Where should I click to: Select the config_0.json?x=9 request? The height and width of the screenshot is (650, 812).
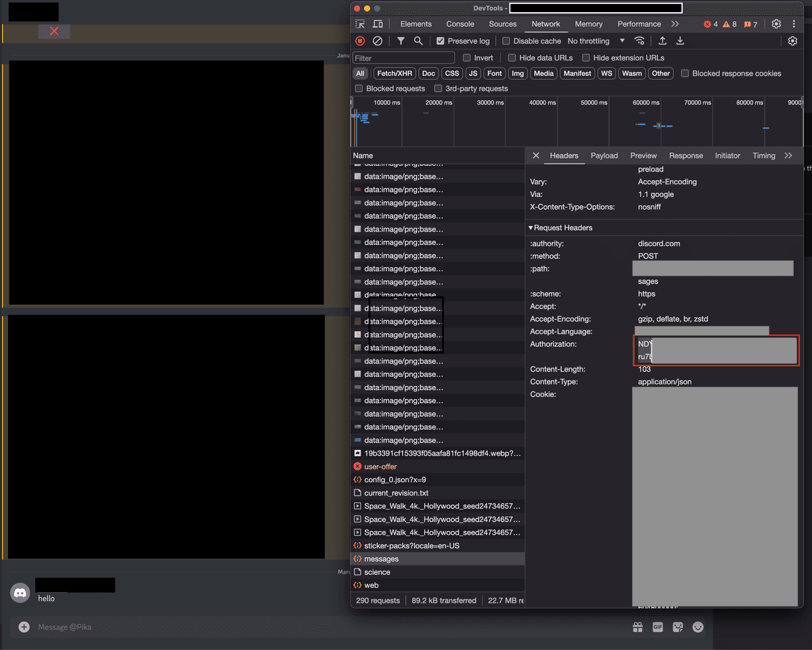pos(437,480)
